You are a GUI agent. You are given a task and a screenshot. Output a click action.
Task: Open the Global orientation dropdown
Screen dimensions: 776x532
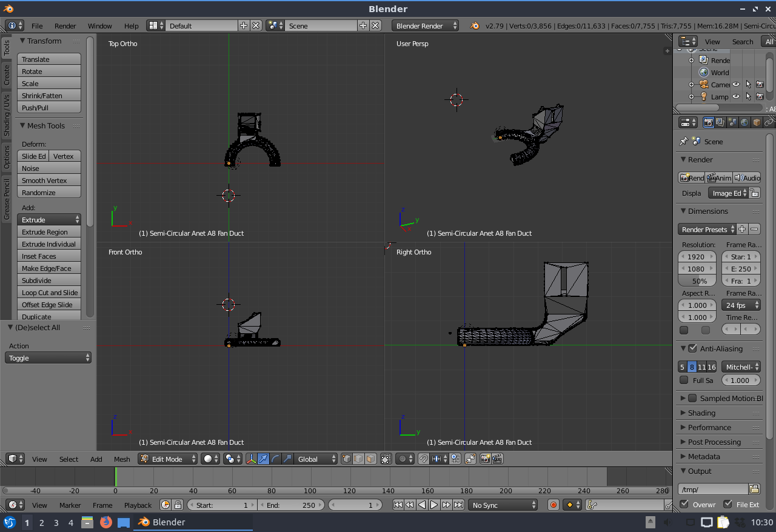point(315,459)
